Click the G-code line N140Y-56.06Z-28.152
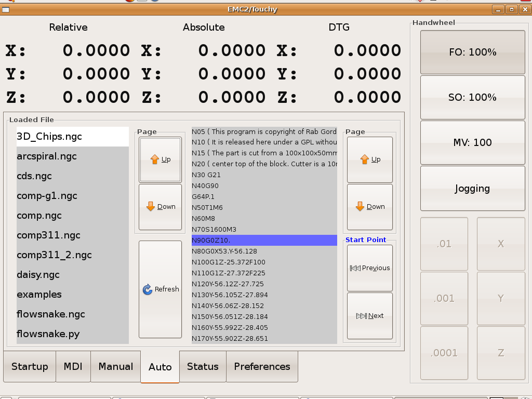The width and height of the screenshot is (532, 399). point(264,305)
